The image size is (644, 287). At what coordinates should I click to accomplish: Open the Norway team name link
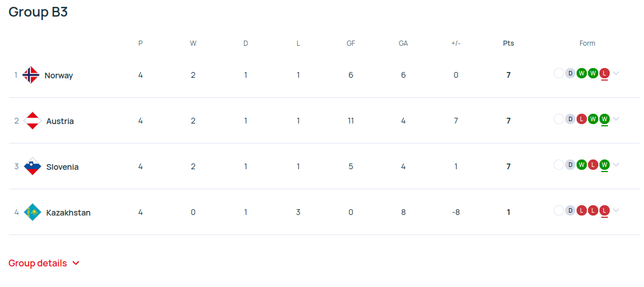tap(59, 75)
